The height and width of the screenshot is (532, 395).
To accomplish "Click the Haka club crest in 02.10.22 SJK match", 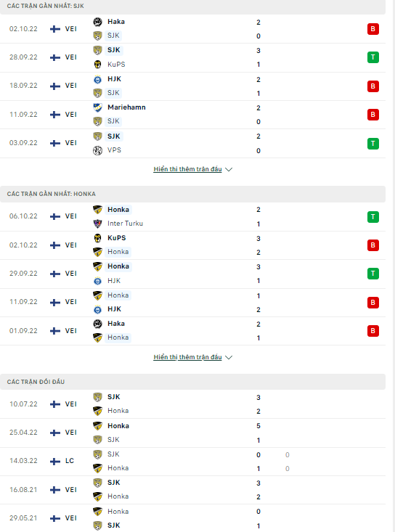I will (x=97, y=22).
